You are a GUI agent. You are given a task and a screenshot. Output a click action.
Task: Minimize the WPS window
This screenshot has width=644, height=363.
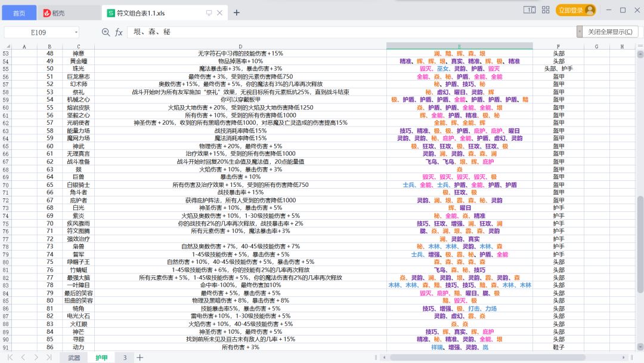tap(609, 10)
